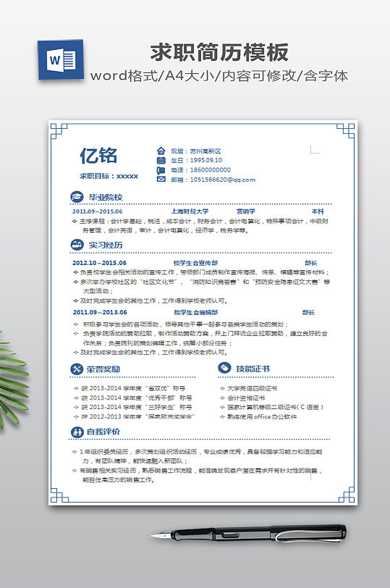The image size is (390, 588).
Task: Click 大学英语四级证书 line
Action: pos(249,388)
